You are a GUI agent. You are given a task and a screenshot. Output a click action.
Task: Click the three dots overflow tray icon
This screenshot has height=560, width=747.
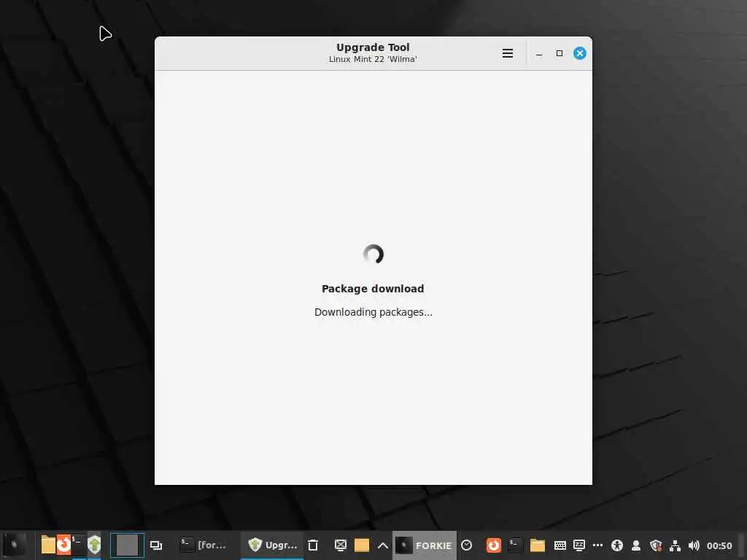[x=598, y=545]
